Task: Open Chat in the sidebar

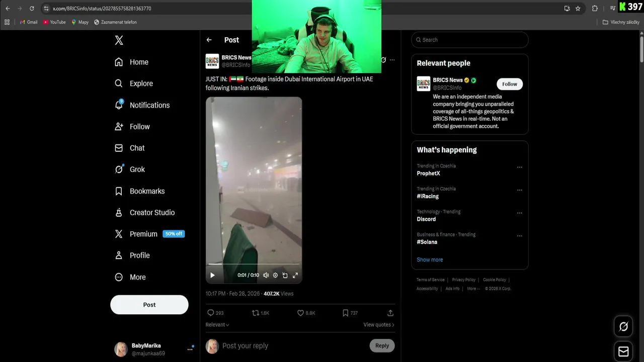Action: [x=129, y=148]
